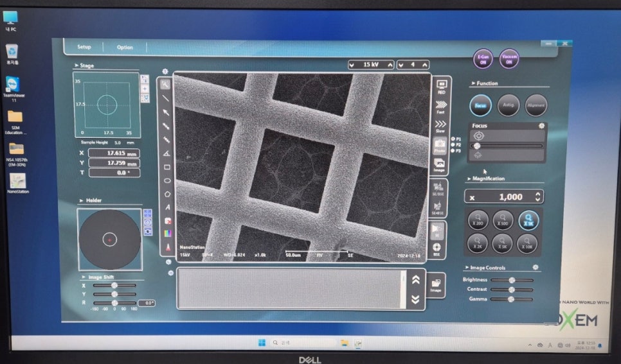
Task: Switch to Slow scan mode
Action: coord(440,126)
